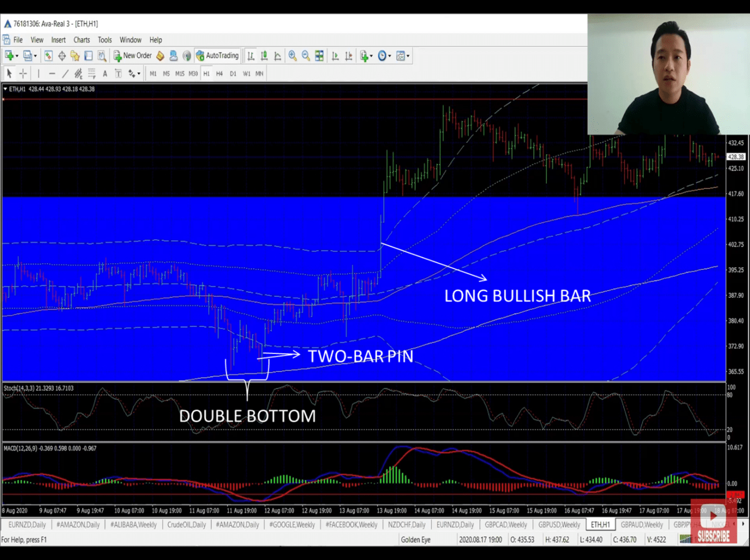
Task: Switch to the CrudeOIL,Daily chart tab
Action: (x=187, y=525)
